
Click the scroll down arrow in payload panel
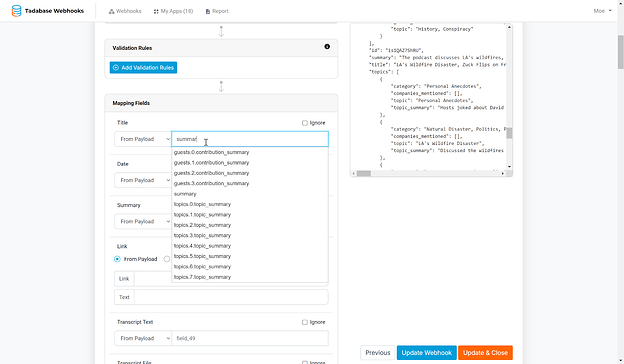point(509,167)
